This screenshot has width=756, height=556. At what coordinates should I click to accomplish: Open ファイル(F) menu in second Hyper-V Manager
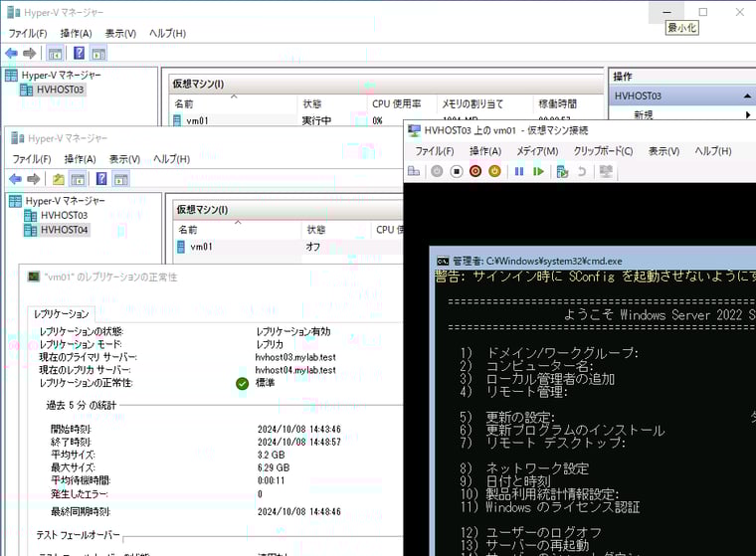[32, 159]
